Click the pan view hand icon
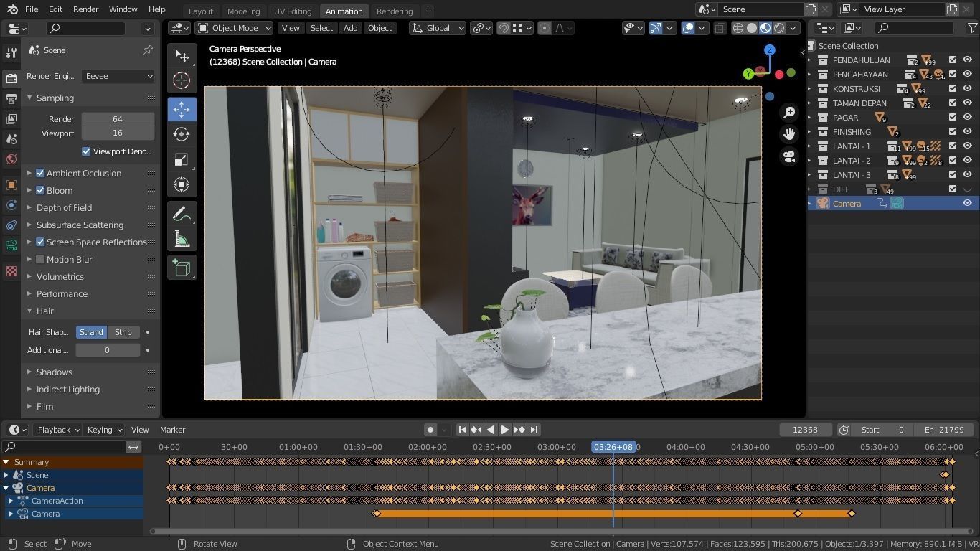The image size is (980, 551). [x=789, y=134]
